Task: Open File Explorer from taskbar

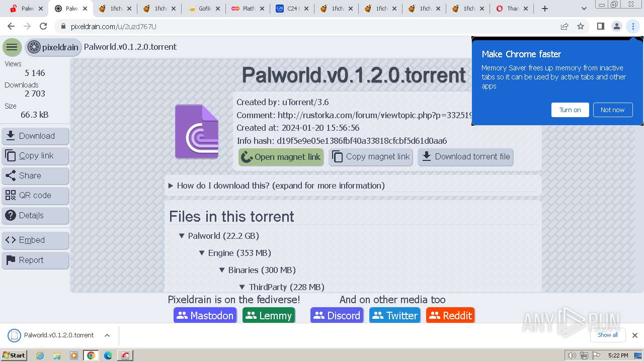Action: point(57,355)
